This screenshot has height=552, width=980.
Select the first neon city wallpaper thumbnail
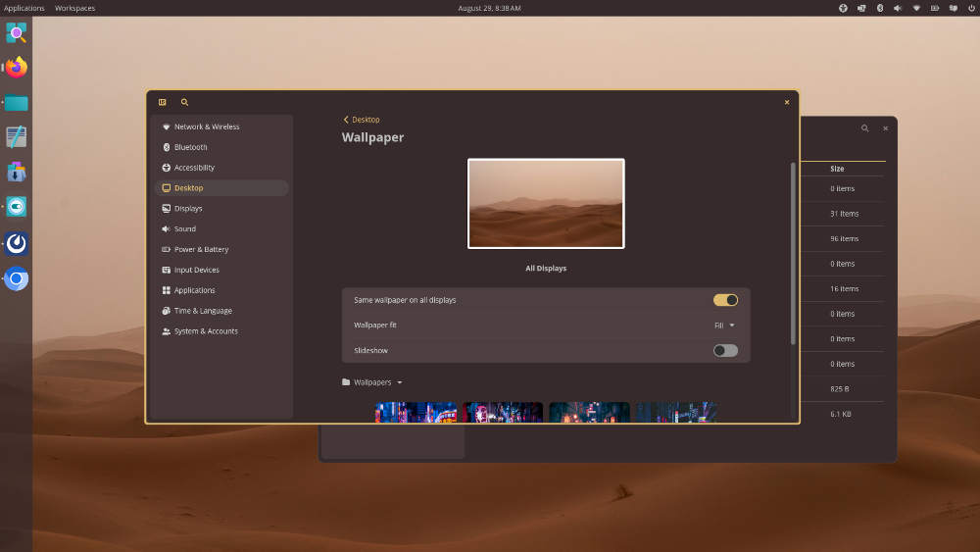(416, 412)
